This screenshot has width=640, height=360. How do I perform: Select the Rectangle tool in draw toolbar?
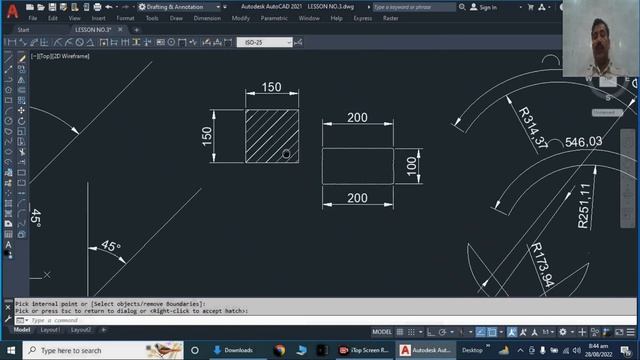[8, 100]
